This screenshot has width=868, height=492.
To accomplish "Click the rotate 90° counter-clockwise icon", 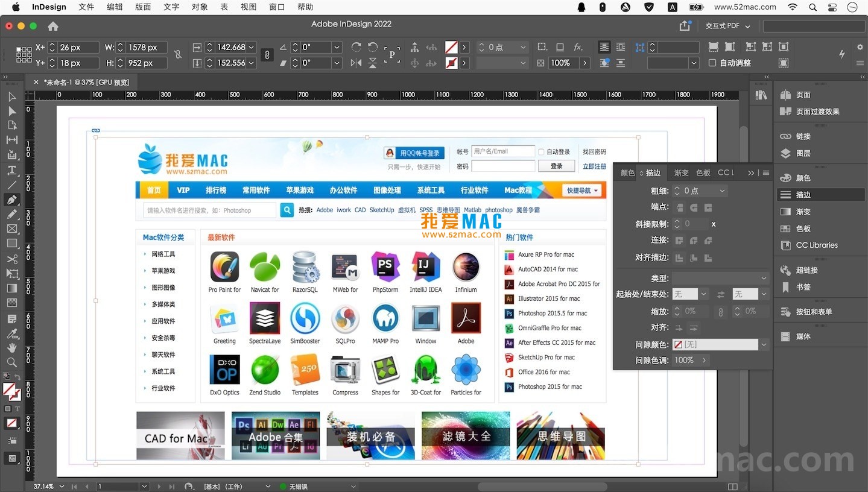I will [x=373, y=47].
